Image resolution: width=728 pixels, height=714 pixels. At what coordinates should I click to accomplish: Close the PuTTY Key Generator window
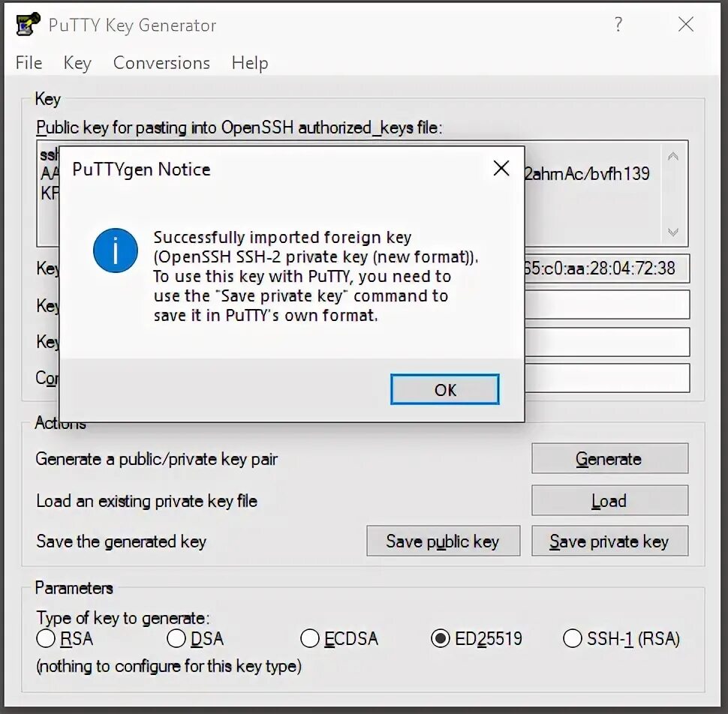686,24
